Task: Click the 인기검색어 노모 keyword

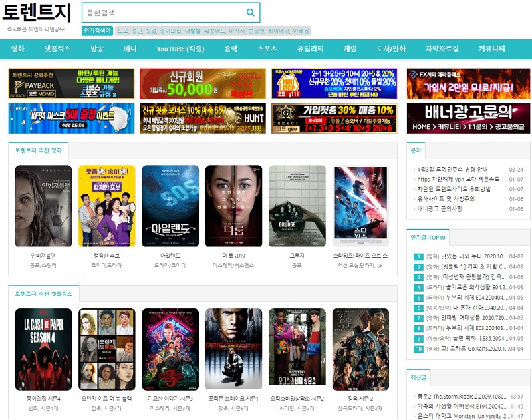Action: point(122,31)
